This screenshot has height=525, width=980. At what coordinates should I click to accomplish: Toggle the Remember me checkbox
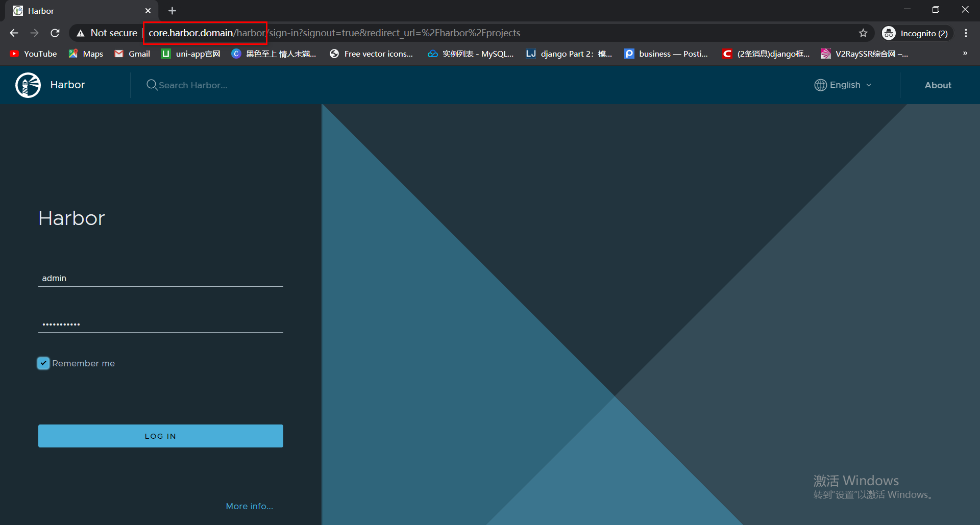click(43, 363)
